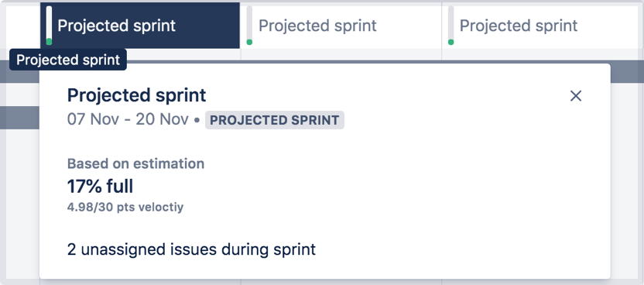Image resolution: width=644 pixels, height=285 pixels.
Task: Click the PROJECTED SPRINT lozenge badge
Action: (274, 120)
